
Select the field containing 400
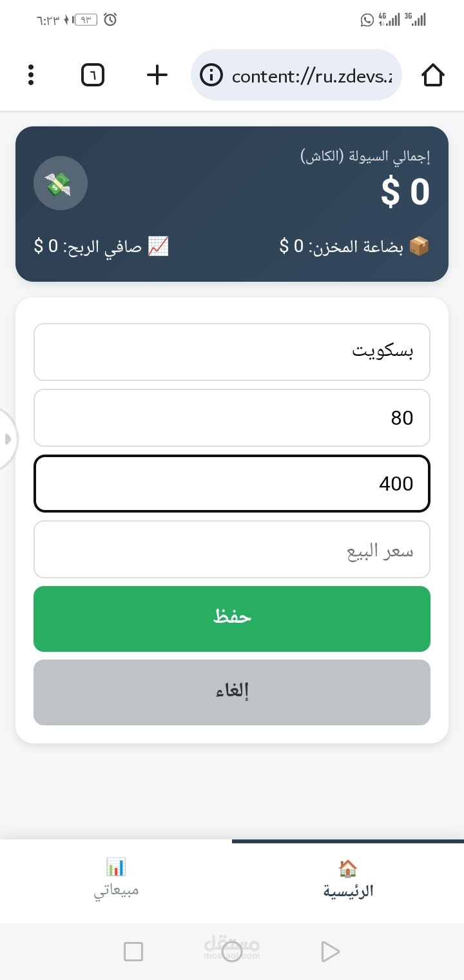pos(232,484)
